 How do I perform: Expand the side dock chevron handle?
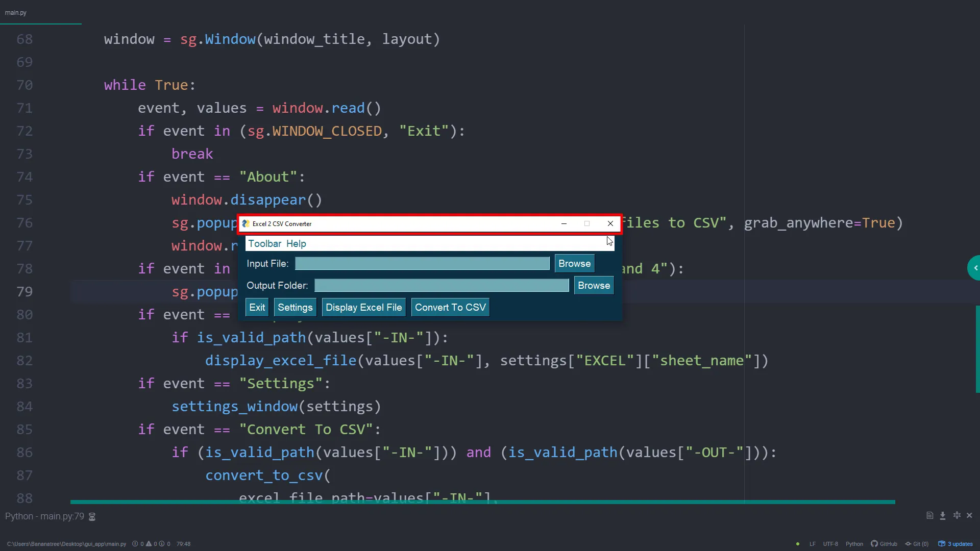tap(975, 268)
